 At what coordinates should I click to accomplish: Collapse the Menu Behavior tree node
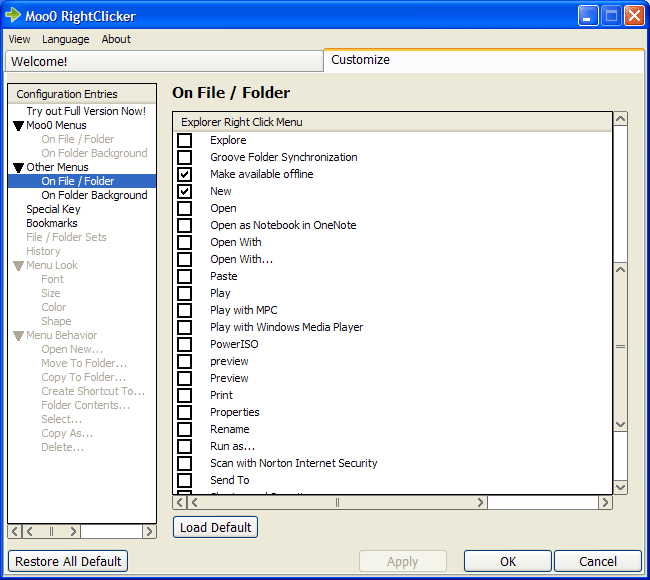[18, 335]
